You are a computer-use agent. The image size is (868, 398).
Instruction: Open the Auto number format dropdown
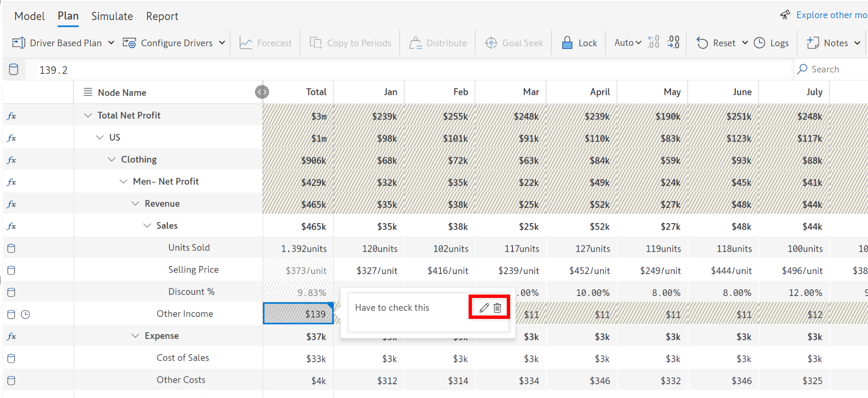(x=627, y=43)
